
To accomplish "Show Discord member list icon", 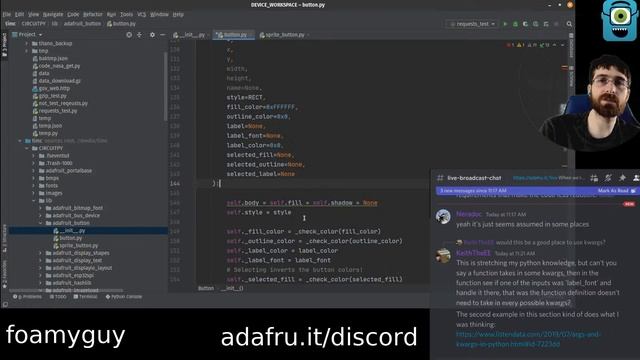I will click(x=636, y=178).
